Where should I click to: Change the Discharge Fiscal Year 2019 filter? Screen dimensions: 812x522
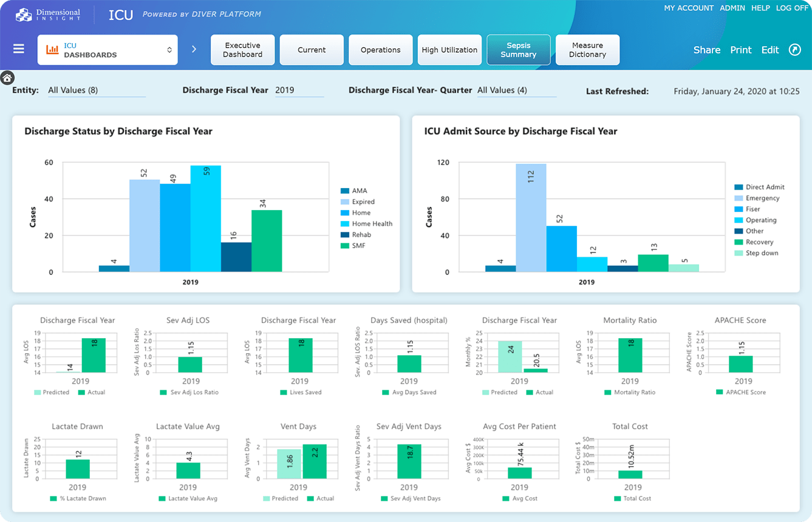[298, 90]
